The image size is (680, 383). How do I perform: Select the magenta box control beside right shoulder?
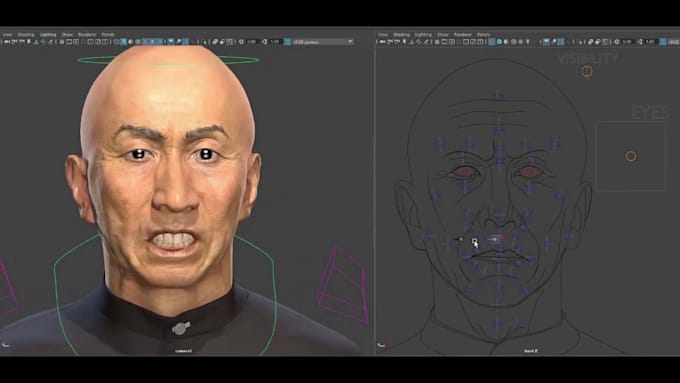pos(343,284)
